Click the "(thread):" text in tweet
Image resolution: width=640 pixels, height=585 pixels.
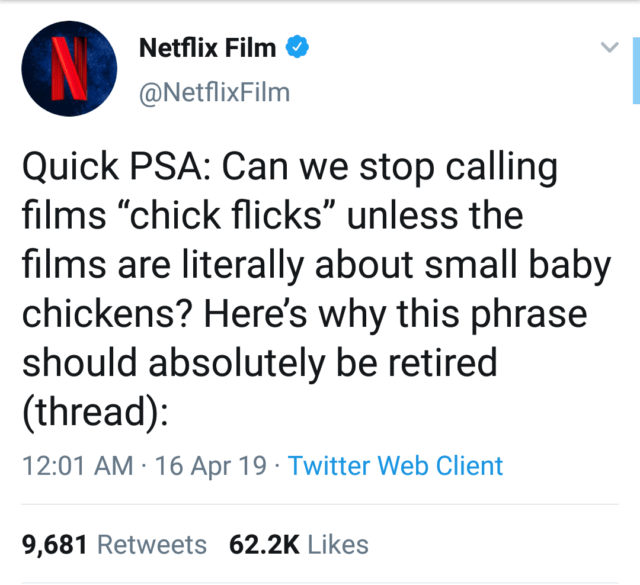point(93,410)
